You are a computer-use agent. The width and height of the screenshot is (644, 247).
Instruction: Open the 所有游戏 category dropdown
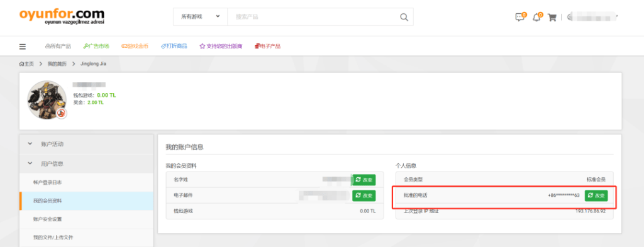tap(201, 17)
